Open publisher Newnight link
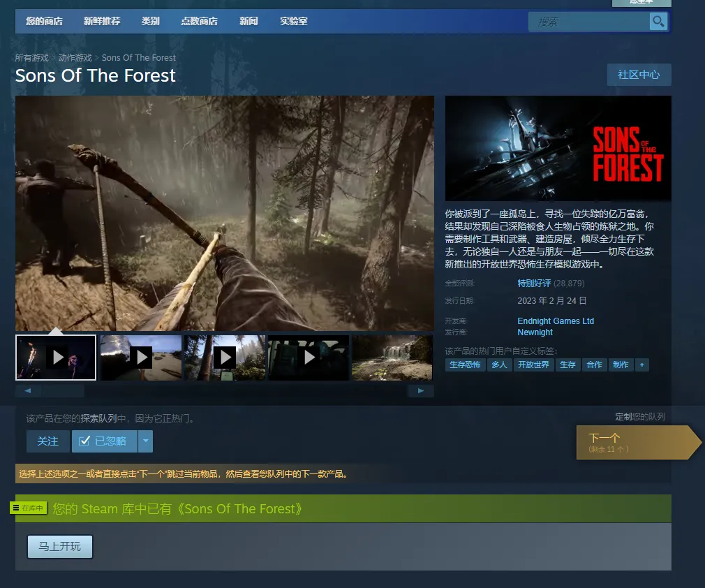Viewport: 705px width, 588px height. point(535,332)
